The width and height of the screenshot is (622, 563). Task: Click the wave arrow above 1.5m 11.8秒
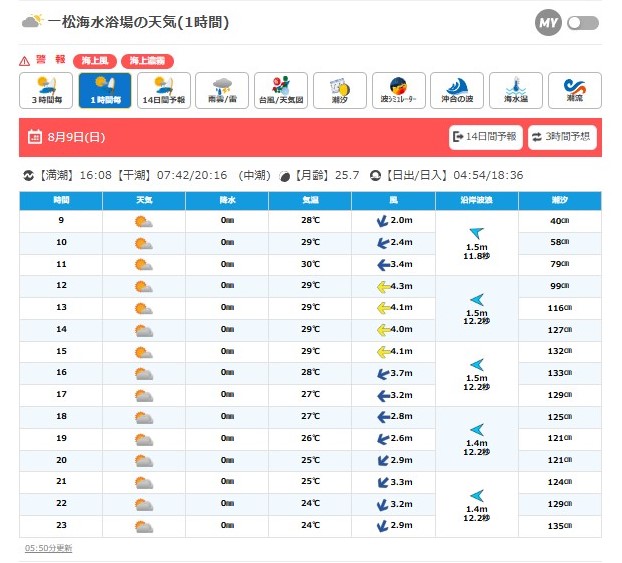477,233
